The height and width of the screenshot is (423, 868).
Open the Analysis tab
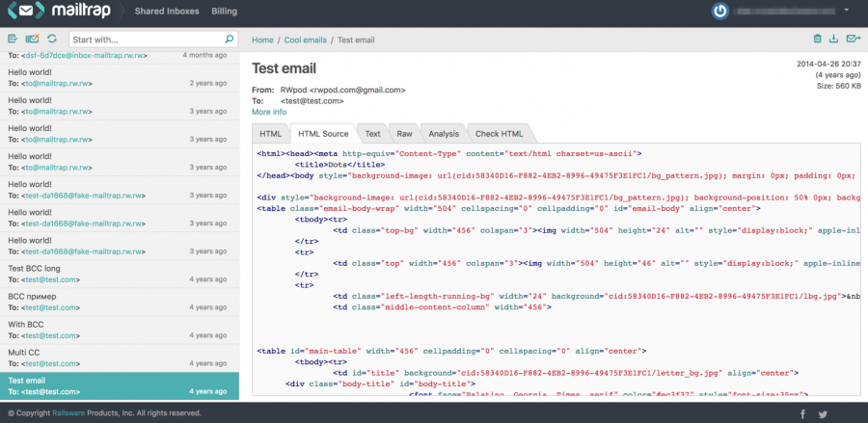(444, 134)
